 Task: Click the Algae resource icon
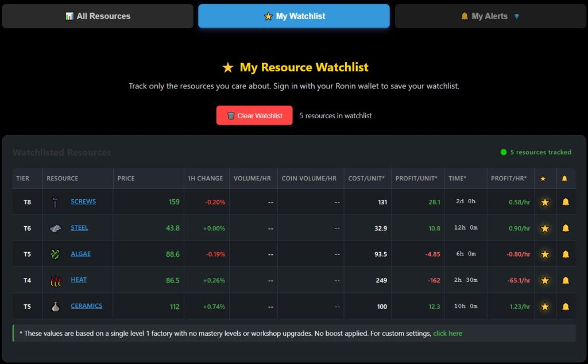[55, 254]
